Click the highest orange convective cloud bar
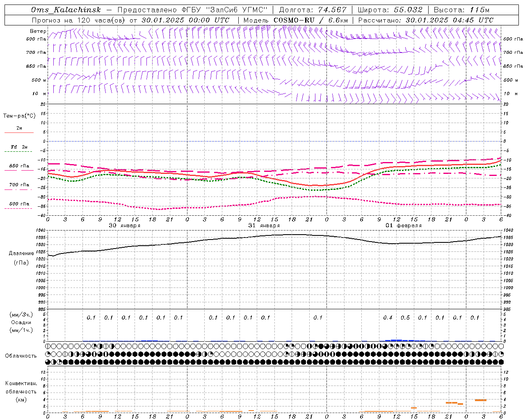525x420 pixels. (480, 400)
